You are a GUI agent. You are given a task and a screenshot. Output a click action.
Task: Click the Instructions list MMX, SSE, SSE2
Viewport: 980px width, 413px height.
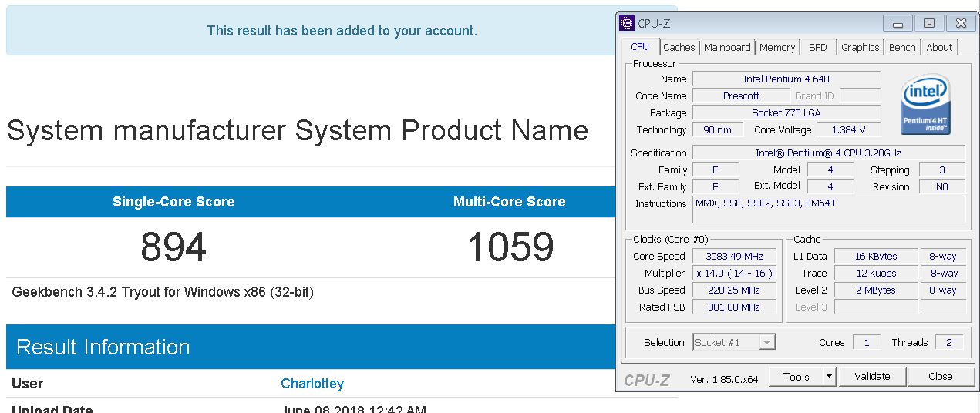829,210
